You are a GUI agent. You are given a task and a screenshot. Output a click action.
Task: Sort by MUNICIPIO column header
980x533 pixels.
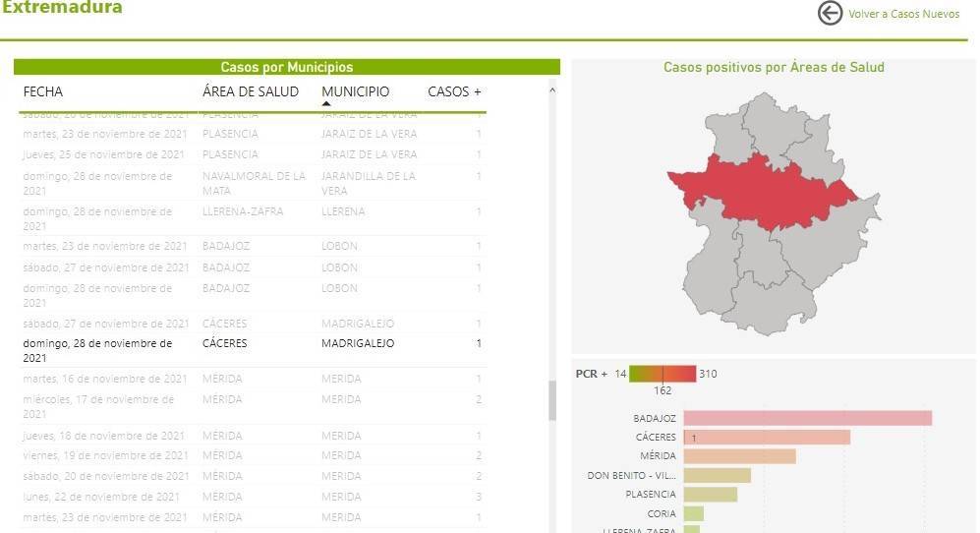click(x=356, y=91)
